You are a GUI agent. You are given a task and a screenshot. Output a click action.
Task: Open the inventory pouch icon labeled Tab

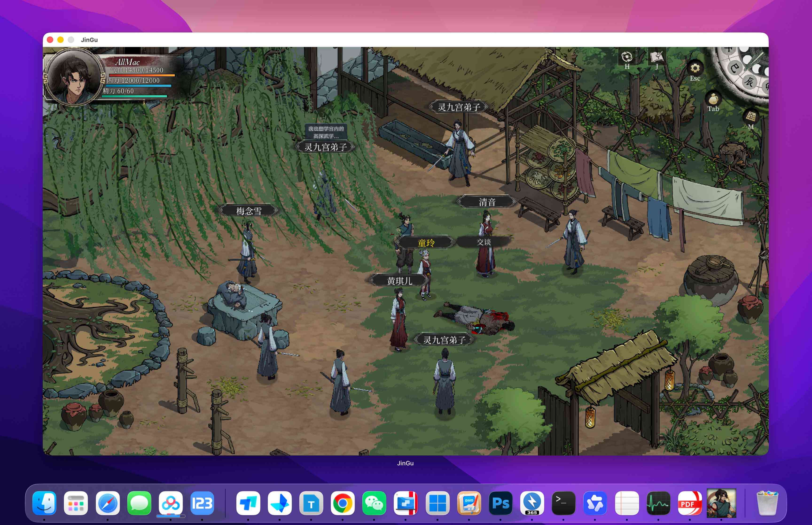[713, 99]
